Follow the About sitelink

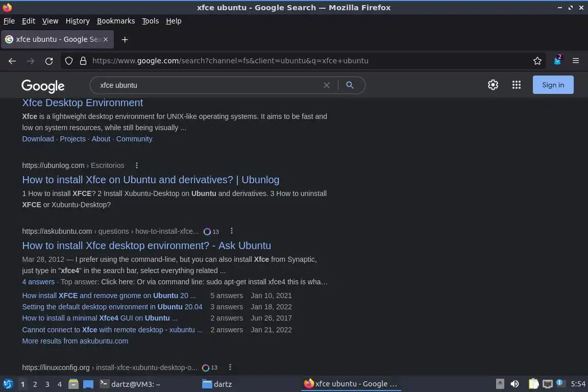click(x=101, y=139)
